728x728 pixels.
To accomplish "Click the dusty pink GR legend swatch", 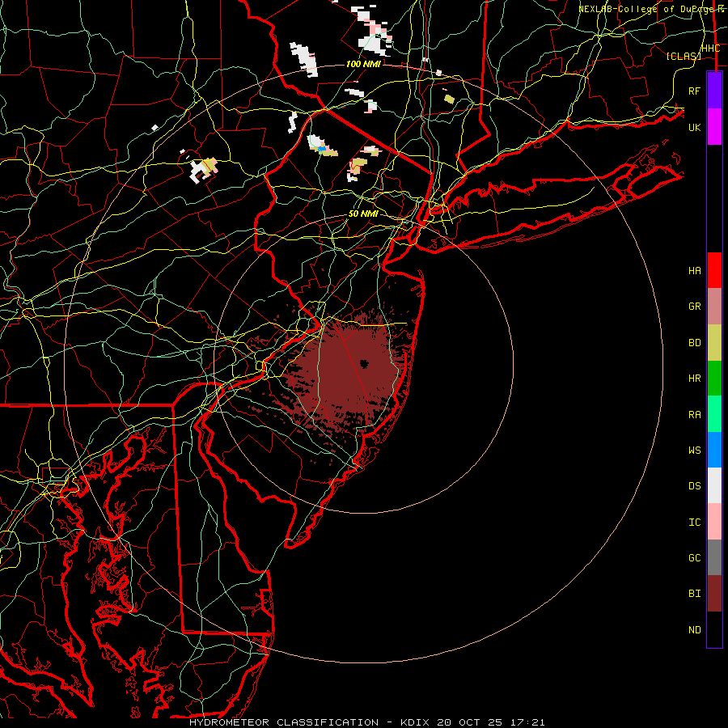I will coord(714,307).
